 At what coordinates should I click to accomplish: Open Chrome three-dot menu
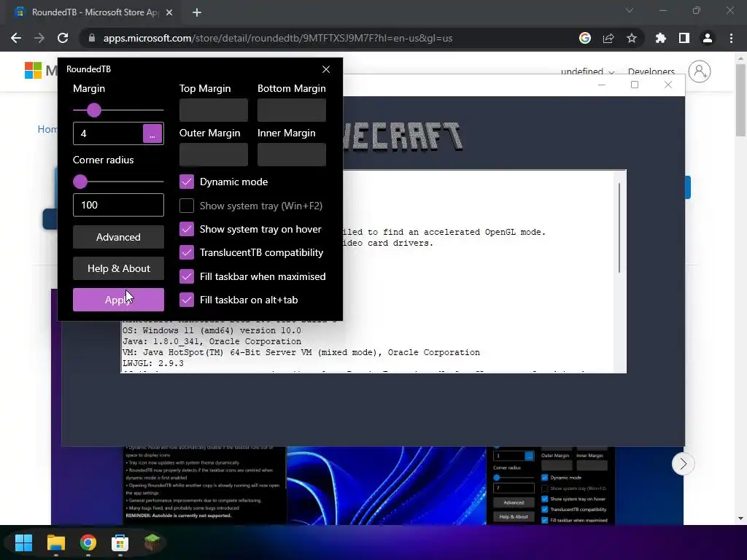(731, 38)
